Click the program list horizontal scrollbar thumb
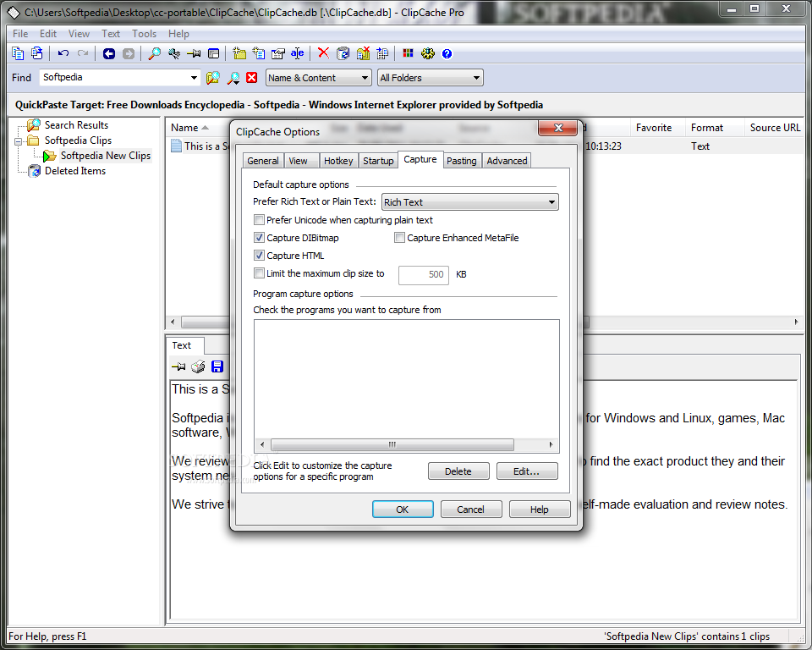The width and height of the screenshot is (812, 650). 392,444
